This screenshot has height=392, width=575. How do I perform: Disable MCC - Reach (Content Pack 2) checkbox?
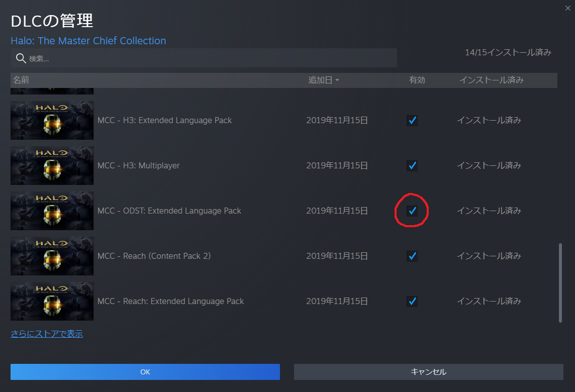pyautogui.click(x=412, y=256)
